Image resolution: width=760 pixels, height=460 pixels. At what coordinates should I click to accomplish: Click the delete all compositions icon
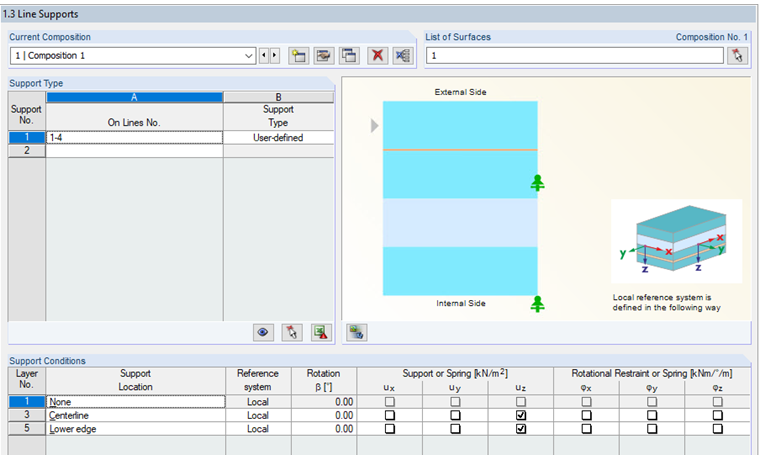click(403, 56)
